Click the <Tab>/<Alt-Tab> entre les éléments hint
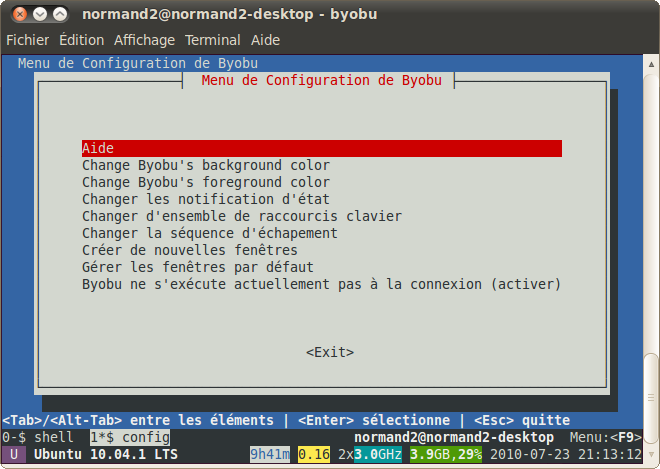This screenshot has height=469, width=660. click(138, 420)
